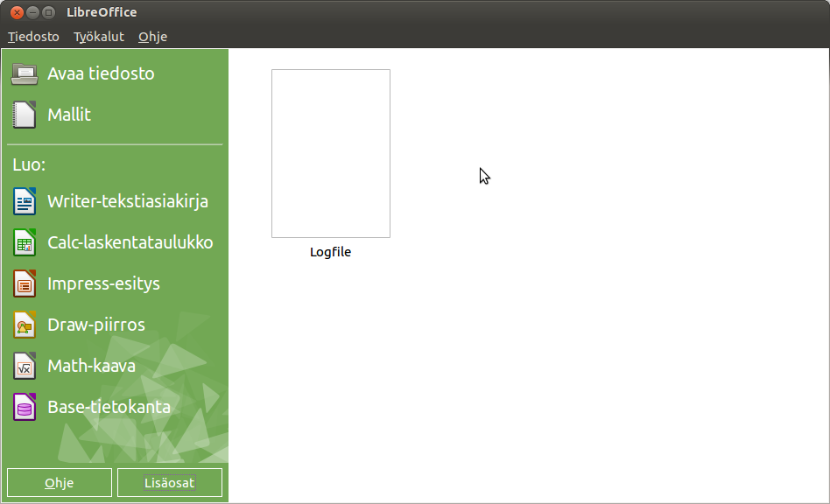Choose Draw-piirros text entry

pyautogui.click(x=96, y=325)
